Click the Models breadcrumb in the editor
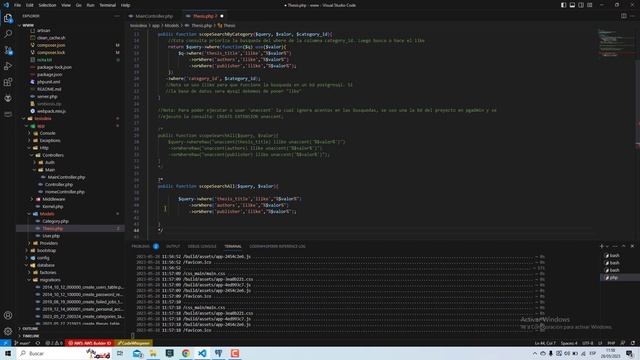 [x=171, y=25]
